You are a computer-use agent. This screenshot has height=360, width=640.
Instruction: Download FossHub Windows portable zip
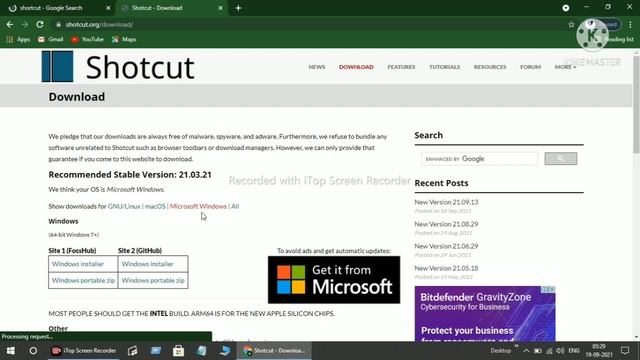83,280
